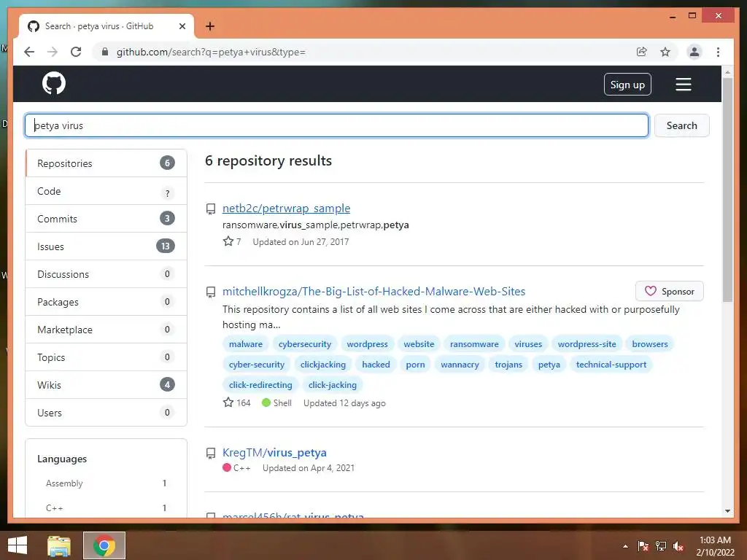This screenshot has width=747, height=560.
Task: Close the GitHub search tab
Action: coord(182,26)
